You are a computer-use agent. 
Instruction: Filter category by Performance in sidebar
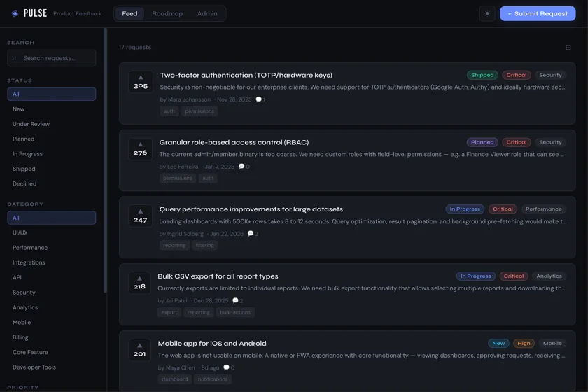coord(52,248)
